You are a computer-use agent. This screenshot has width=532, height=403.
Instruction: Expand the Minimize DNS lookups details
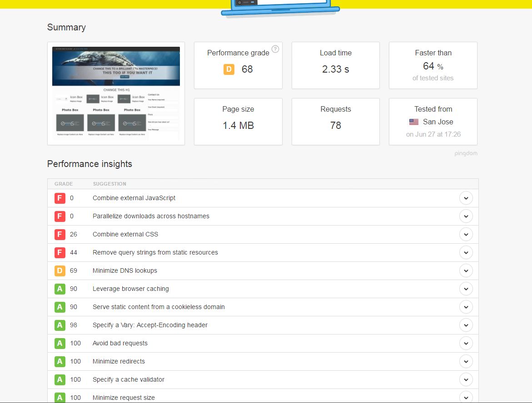(x=466, y=270)
